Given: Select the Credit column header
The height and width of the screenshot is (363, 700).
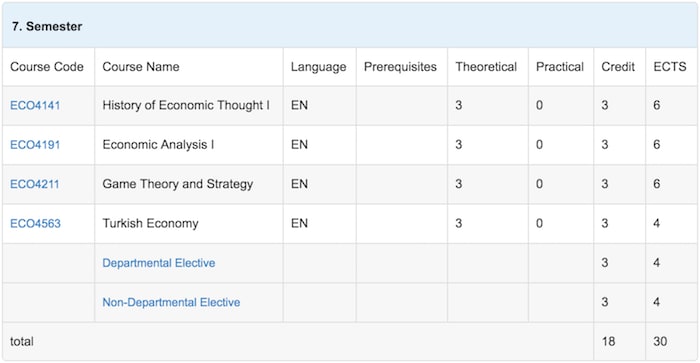Looking at the screenshot, I should pyautogui.click(x=618, y=67).
